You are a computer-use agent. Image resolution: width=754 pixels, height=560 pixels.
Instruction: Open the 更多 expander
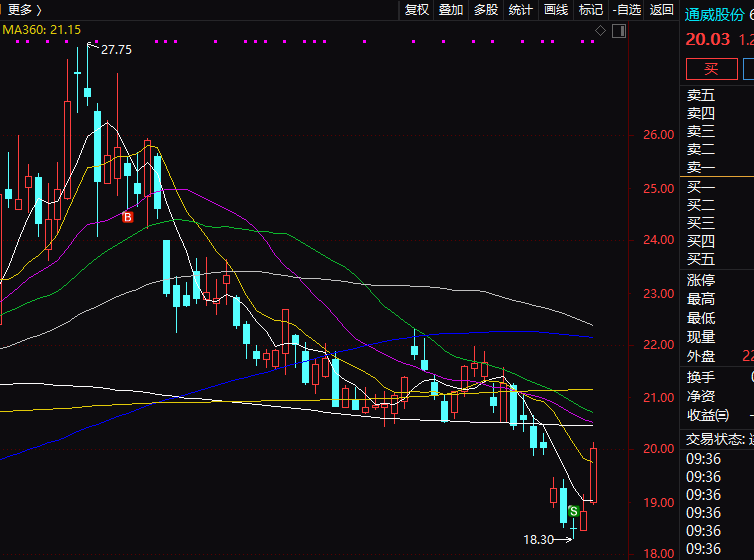(24, 9)
